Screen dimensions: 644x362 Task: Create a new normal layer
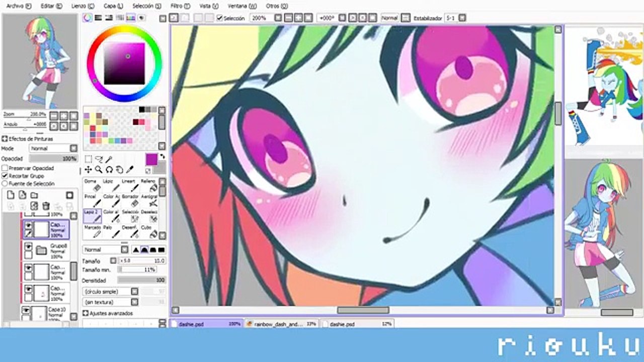pyautogui.click(x=11, y=195)
